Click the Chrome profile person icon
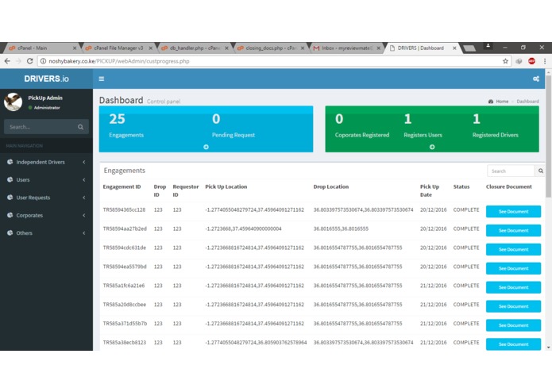This screenshot has height=392, width=552. point(488,46)
